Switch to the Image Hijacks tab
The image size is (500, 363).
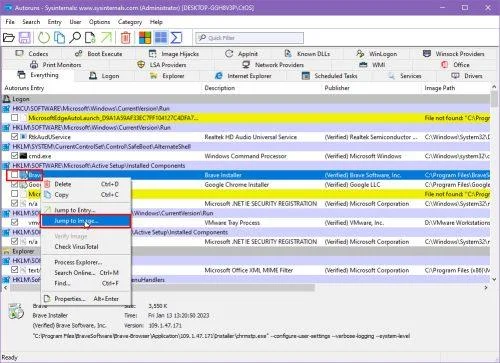pyautogui.click(x=174, y=54)
